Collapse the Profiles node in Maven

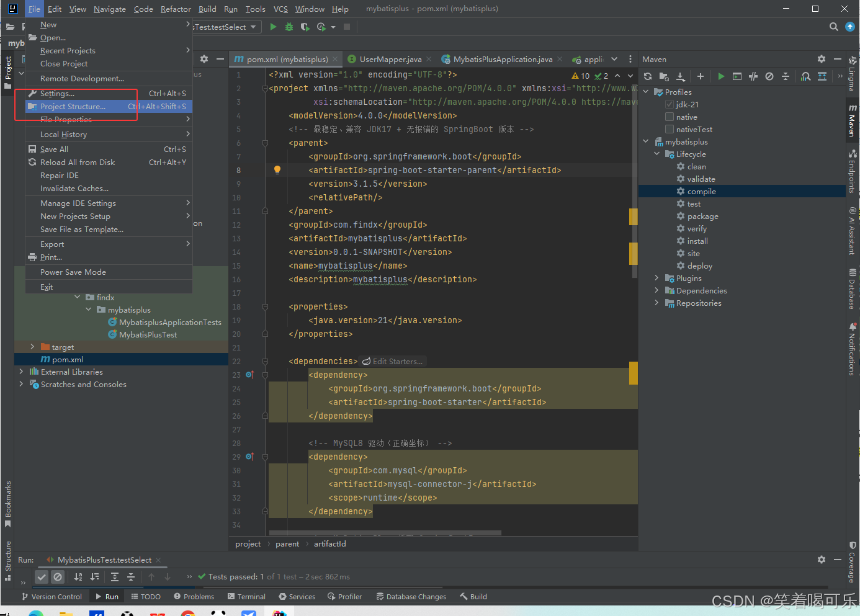point(646,92)
